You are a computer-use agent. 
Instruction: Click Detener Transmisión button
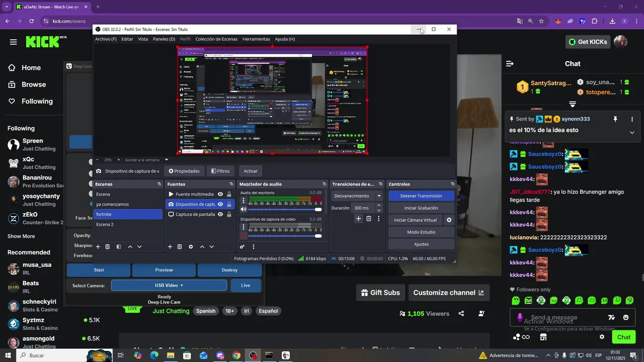tap(421, 196)
